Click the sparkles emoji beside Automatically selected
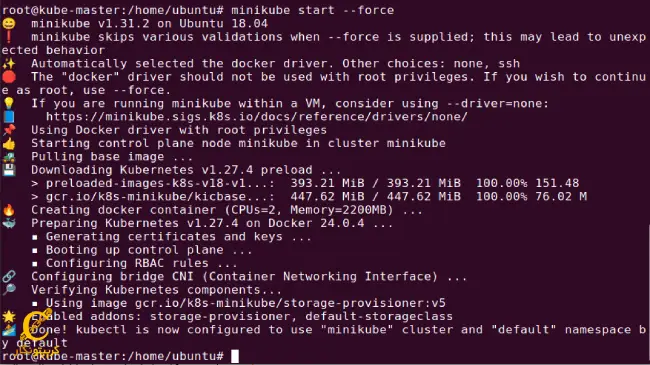650x365 pixels. click(9, 63)
